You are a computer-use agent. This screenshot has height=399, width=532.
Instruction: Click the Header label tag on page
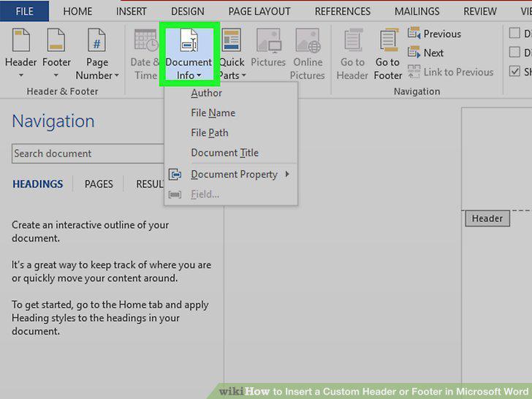487,218
